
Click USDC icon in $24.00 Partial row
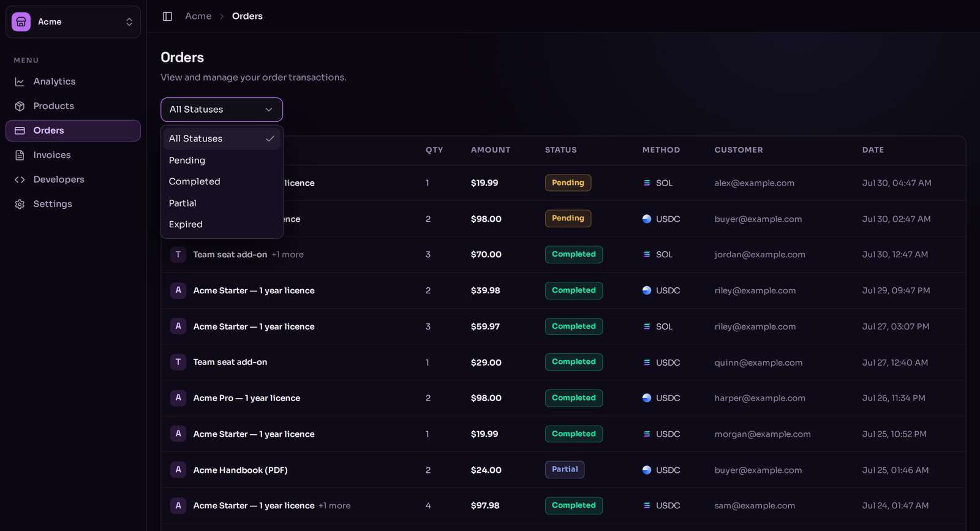coord(647,470)
